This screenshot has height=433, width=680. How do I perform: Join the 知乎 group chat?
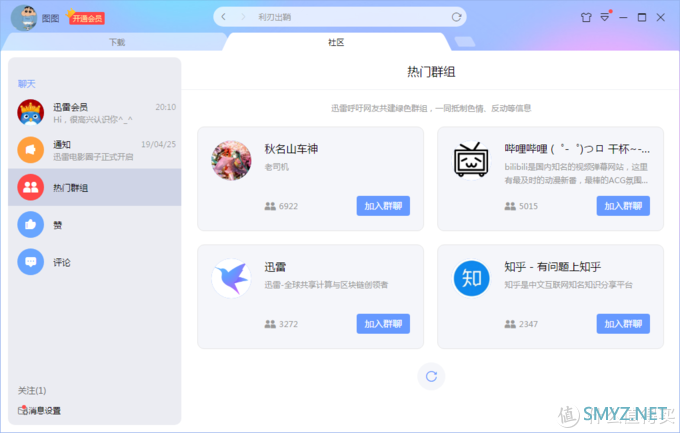click(623, 324)
